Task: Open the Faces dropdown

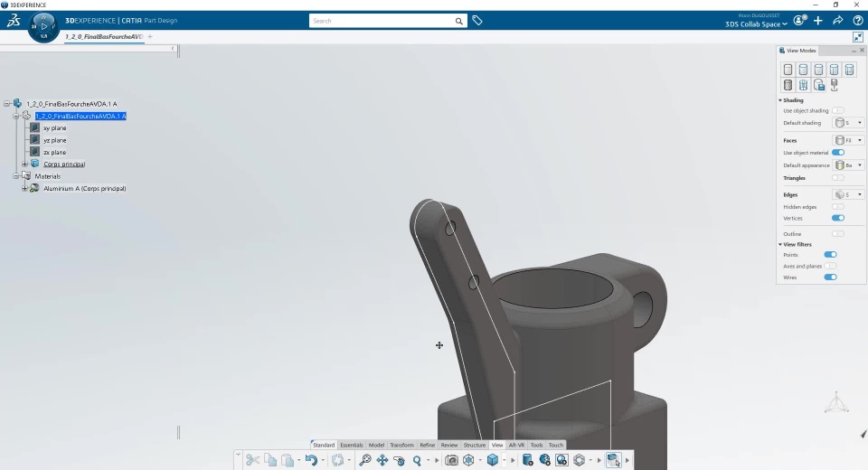Action: [848, 140]
